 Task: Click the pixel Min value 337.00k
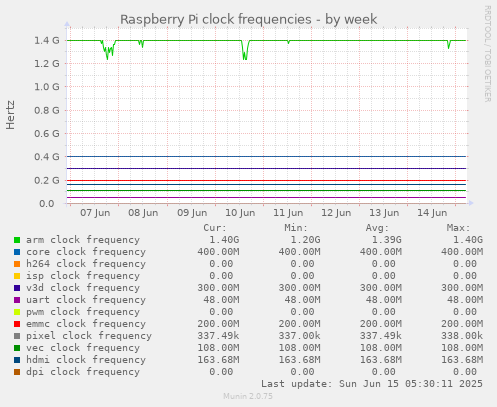(x=299, y=336)
